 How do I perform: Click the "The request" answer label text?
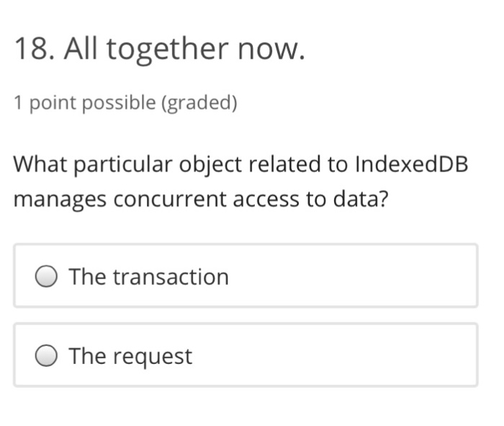pos(130,356)
